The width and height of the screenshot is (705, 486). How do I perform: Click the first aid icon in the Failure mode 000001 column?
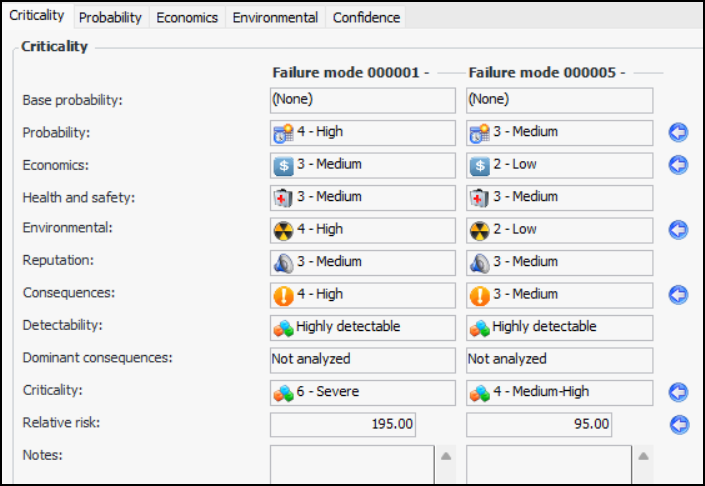point(283,198)
